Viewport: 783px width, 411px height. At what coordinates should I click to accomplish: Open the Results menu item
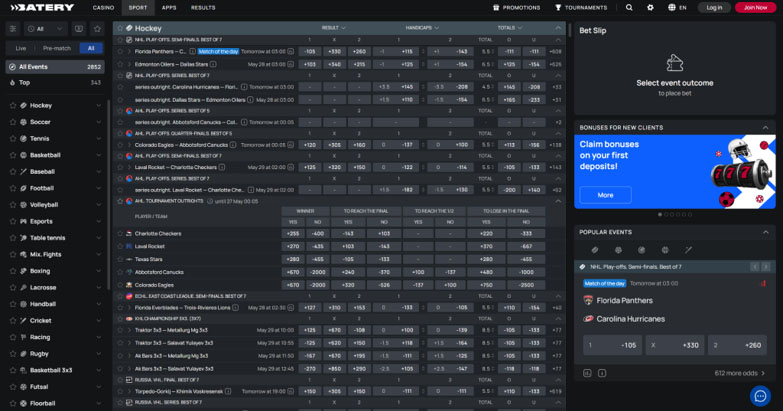click(x=203, y=7)
